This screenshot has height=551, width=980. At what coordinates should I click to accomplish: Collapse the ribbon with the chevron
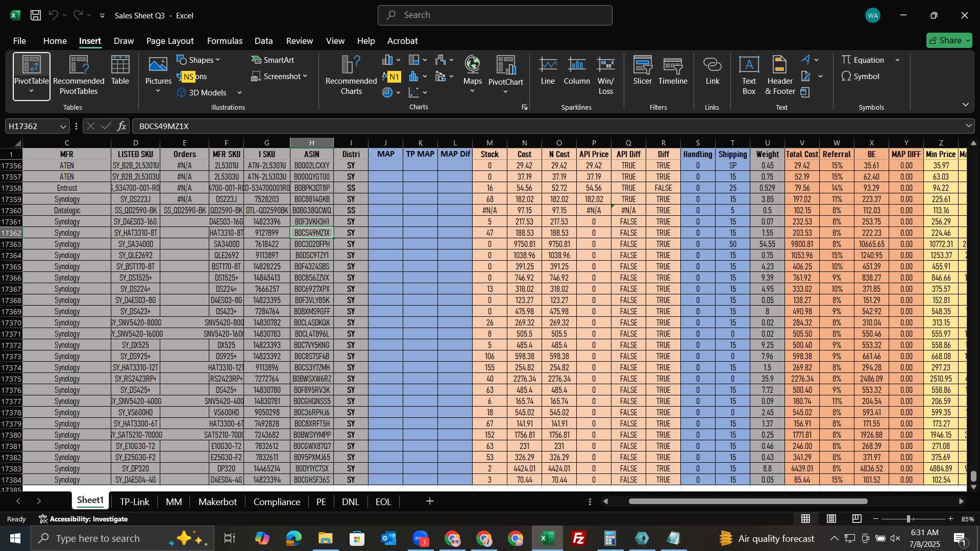tap(965, 105)
